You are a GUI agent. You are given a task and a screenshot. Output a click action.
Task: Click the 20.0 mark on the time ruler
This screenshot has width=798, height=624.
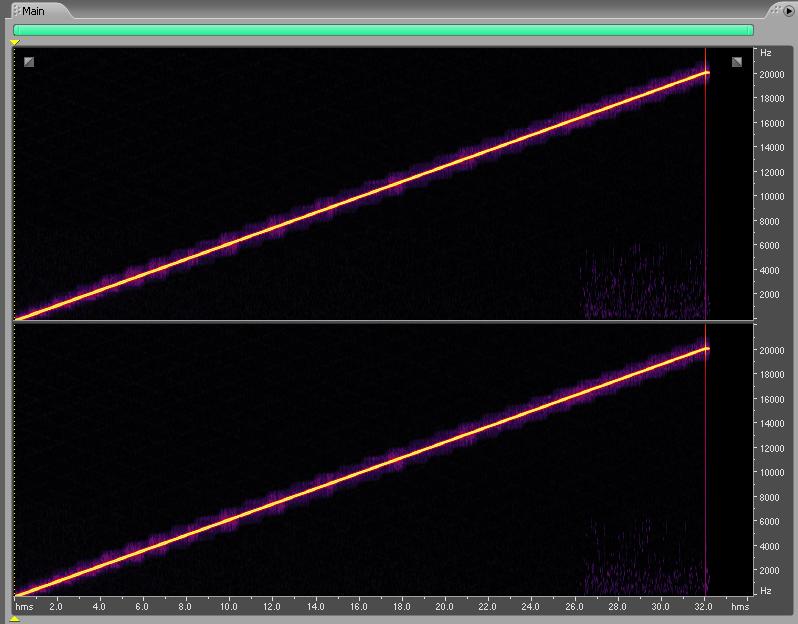444,607
